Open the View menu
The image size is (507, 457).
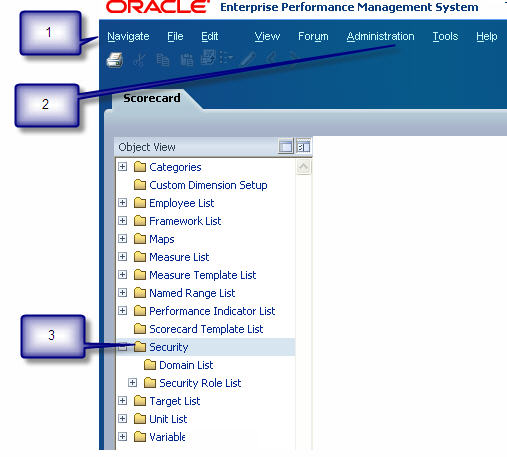coord(267,36)
